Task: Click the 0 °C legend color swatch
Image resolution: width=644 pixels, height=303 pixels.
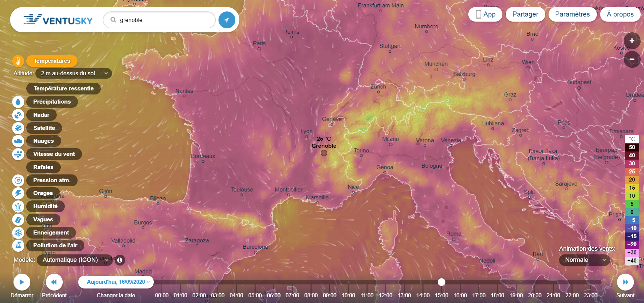Action: tap(632, 212)
